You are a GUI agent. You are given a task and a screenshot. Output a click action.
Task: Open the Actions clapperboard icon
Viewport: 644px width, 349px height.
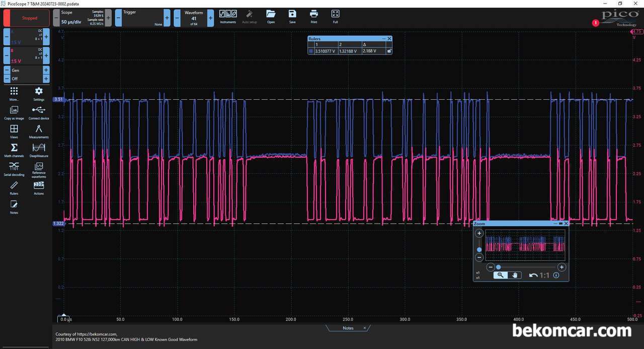(x=39, y=187)
